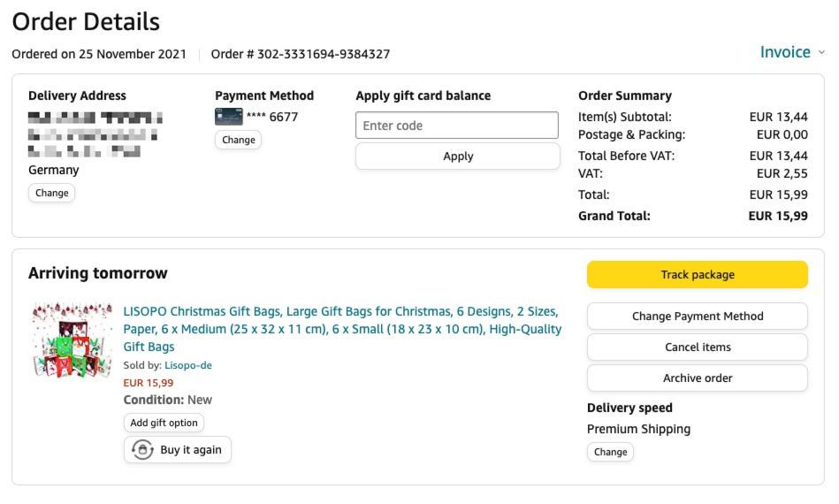839x504 pixels.
Task: Click the payment card icon
Action: click(228, 117)
